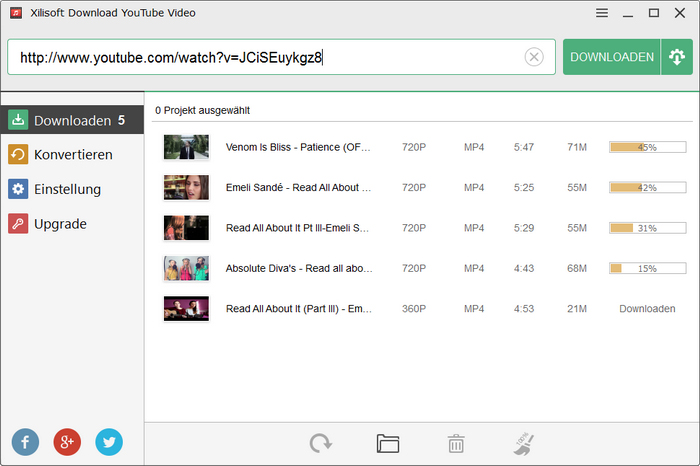Click the '68M' file size value
This screenshot has width=700, height=466.
coord(577,268)
